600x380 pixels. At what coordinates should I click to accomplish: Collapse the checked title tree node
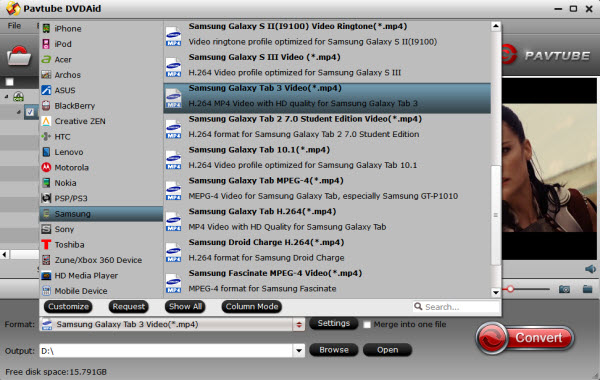click(18, 112)
